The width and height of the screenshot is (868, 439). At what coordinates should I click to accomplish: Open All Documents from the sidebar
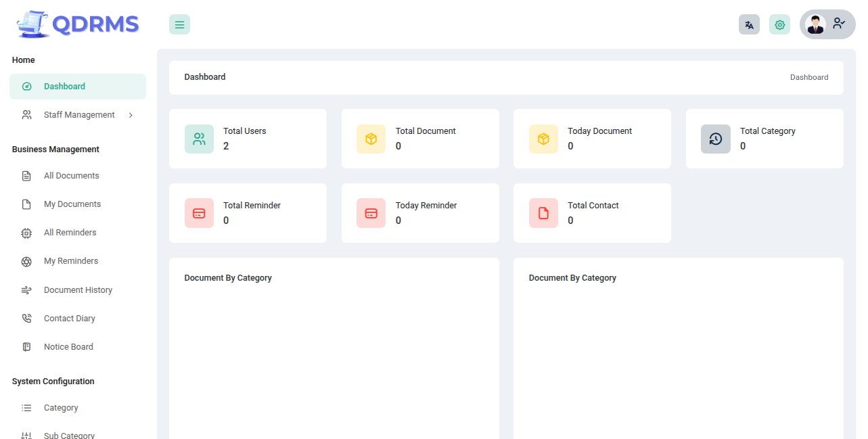[x=71, y=176]
